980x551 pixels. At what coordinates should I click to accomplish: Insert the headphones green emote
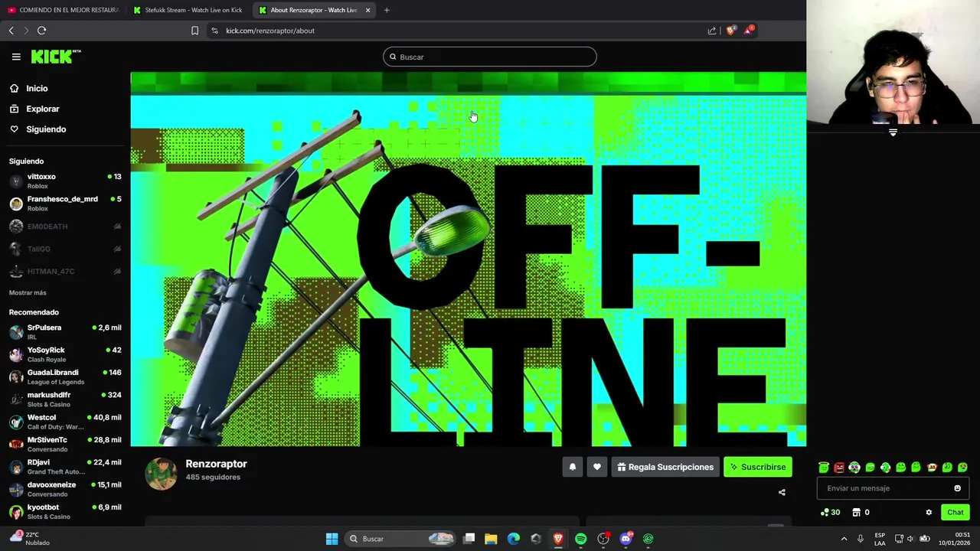pyautogui.click(x=854, y=467)
